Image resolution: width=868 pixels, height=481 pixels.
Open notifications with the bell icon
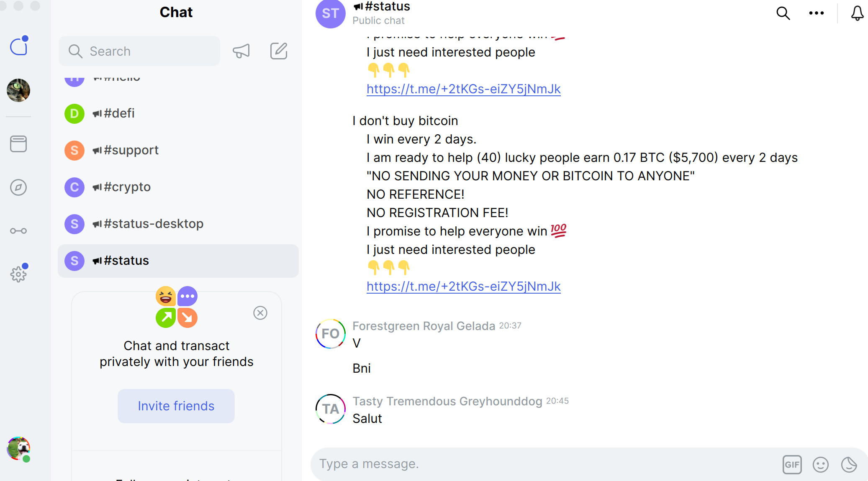857,13
